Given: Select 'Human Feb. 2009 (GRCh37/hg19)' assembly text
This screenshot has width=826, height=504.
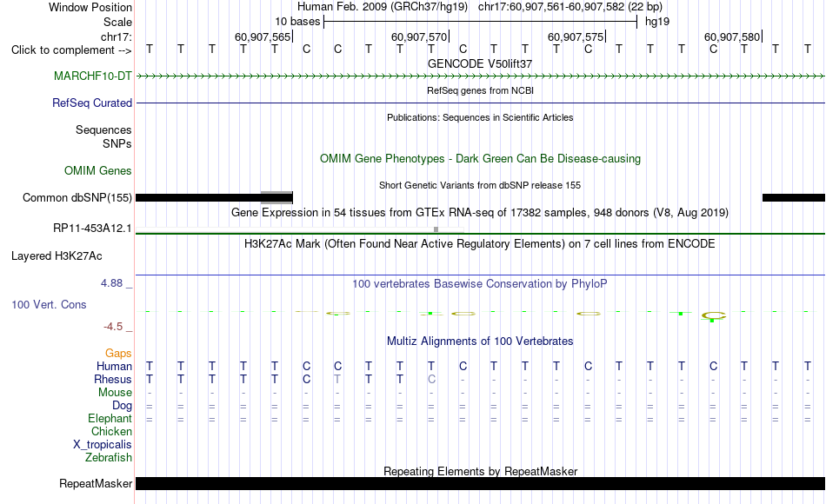Looking at the screenshot, I should click(383, 7).
